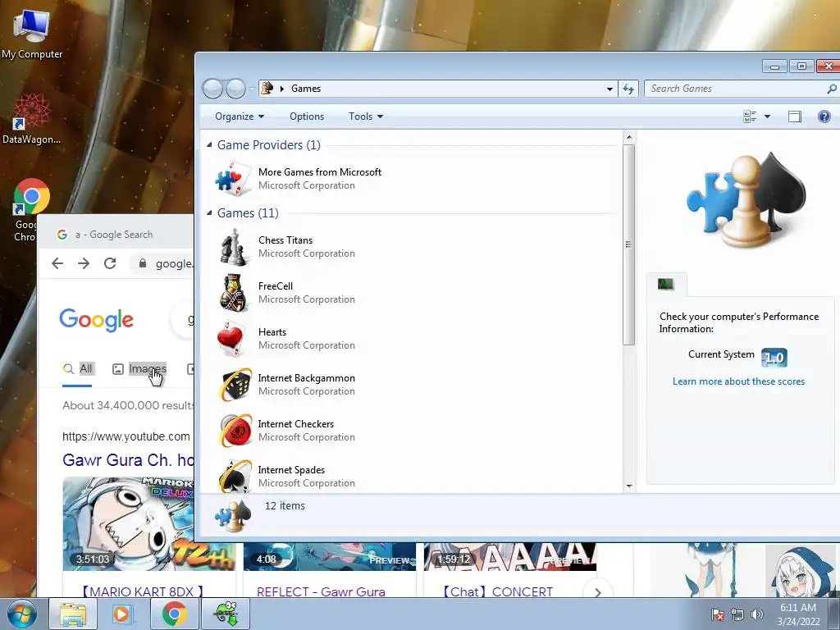Open MARIO KART 8DX video title link
The width and height of the screenshot is (840, 630).
(142, 591)
